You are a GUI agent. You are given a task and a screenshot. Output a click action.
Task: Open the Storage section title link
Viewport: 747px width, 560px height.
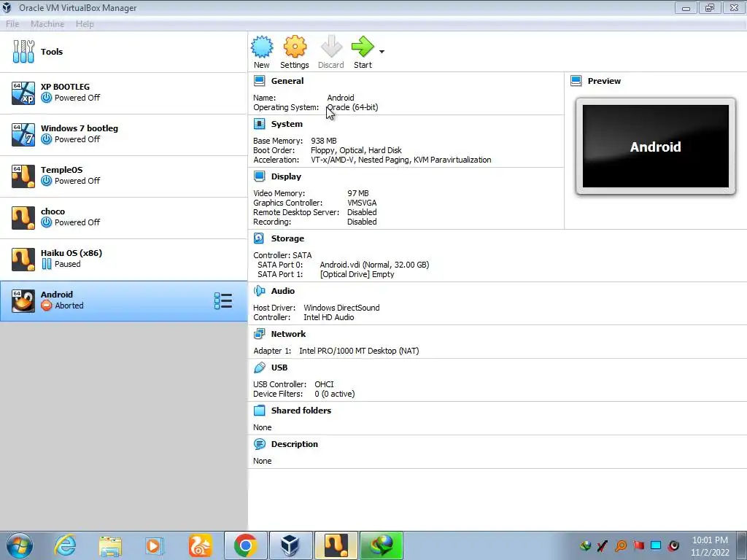pos(287,238)
